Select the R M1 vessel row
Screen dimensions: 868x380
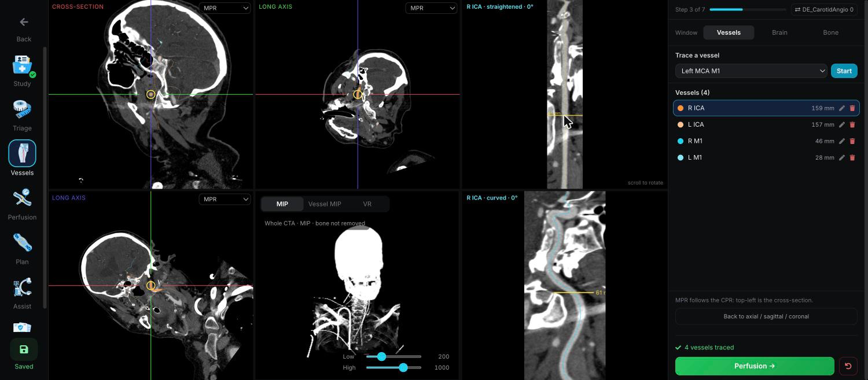766,141
